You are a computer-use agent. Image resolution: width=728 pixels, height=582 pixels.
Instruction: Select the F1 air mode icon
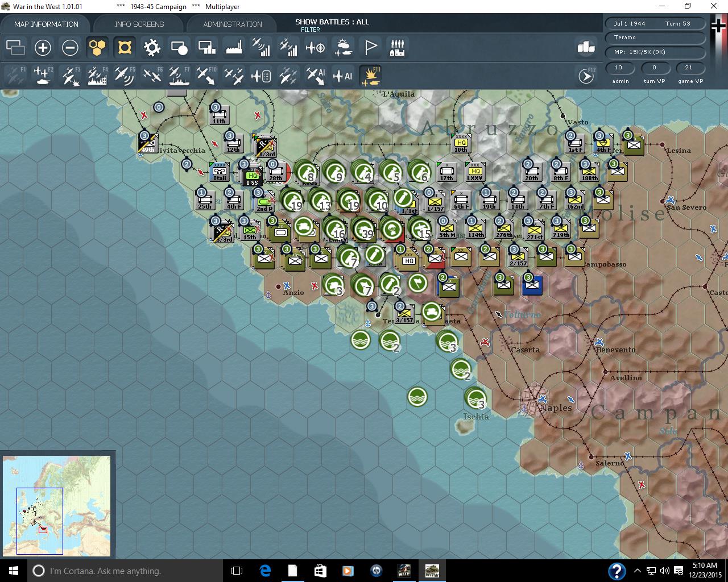point(15,76)
